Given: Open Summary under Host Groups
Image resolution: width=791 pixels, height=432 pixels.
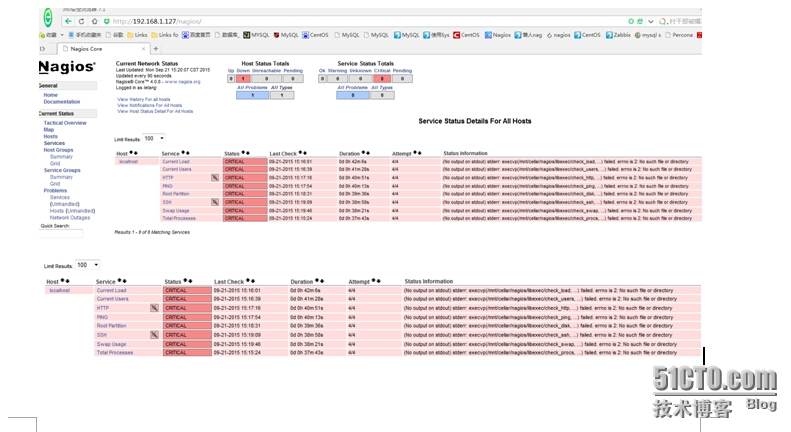Looking at the screenshot, I should pyautogui.click(x=61, y=157).
